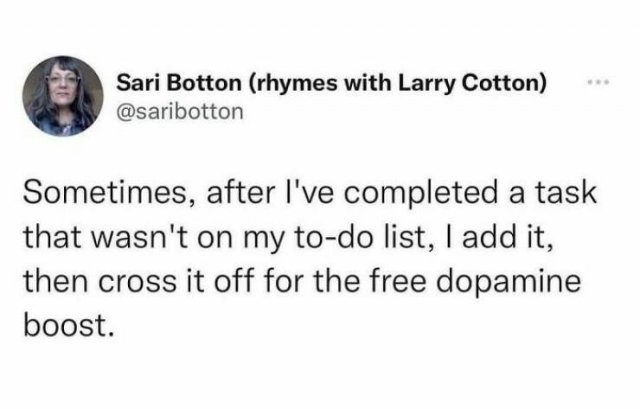The height and width of the screenshot is (409, 640).
Task: Click the "(rhymes with Larry Cotton)" name suffix
Action: click(390, 85)
